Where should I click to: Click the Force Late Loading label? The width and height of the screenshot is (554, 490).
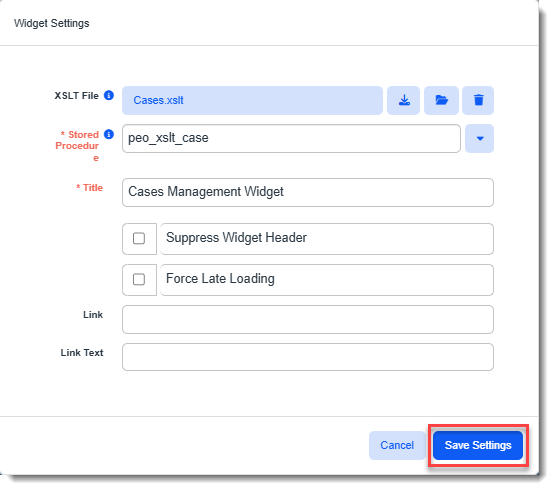[220, 279]
